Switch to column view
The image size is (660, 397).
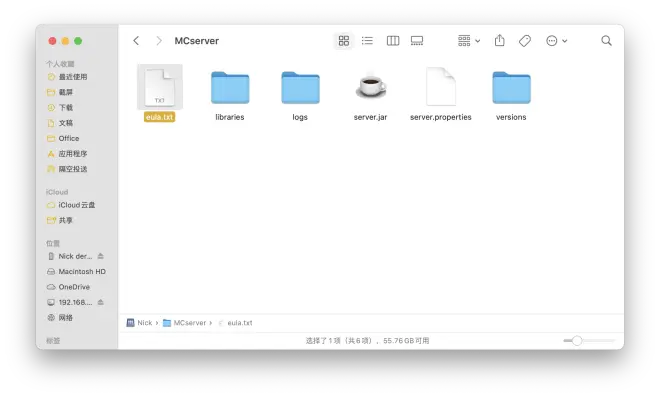393,41
